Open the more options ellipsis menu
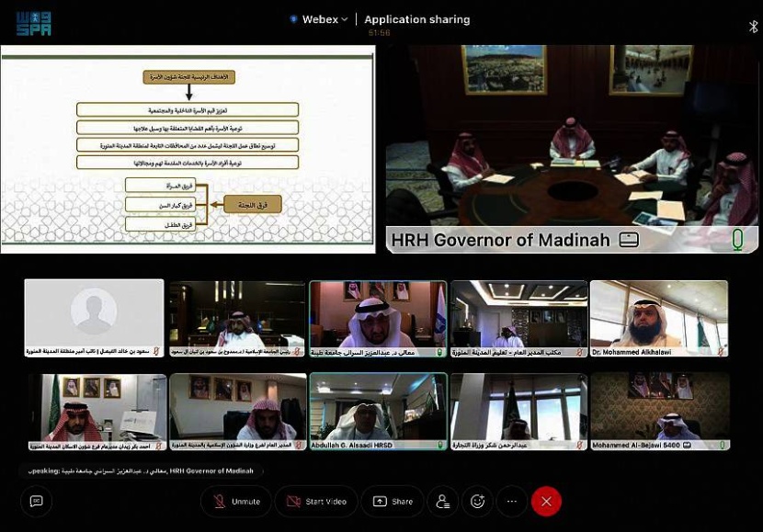The height and width of the screenshot is (532, 763). (x=512, y=502)
